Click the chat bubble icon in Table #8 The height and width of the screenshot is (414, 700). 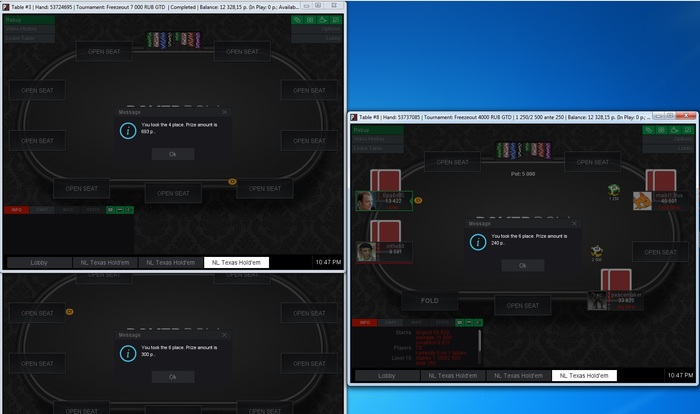pos(688,130)
